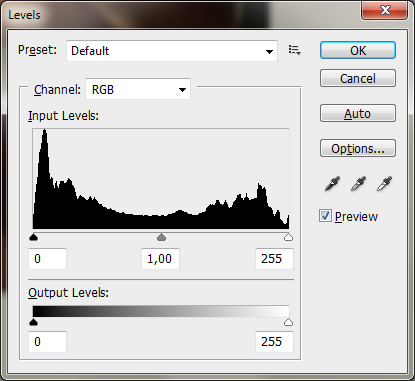Click the input levels histogram
Viewport: 415px width, 381px height.
(x=161, y=179)
